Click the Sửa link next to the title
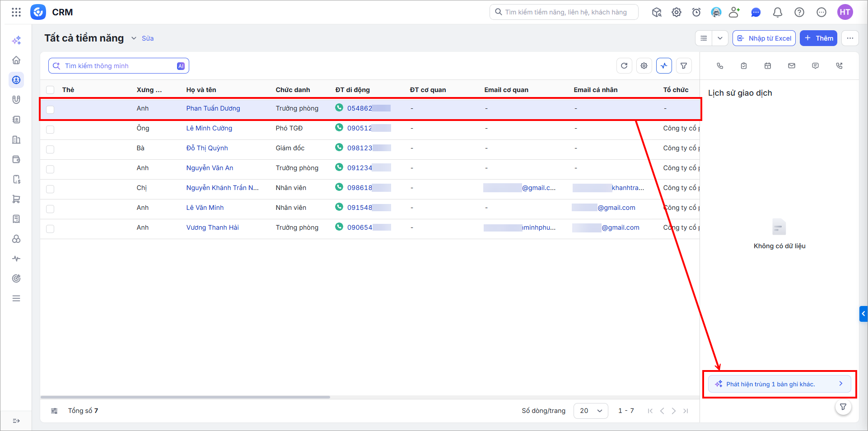 tap(148, 38)
